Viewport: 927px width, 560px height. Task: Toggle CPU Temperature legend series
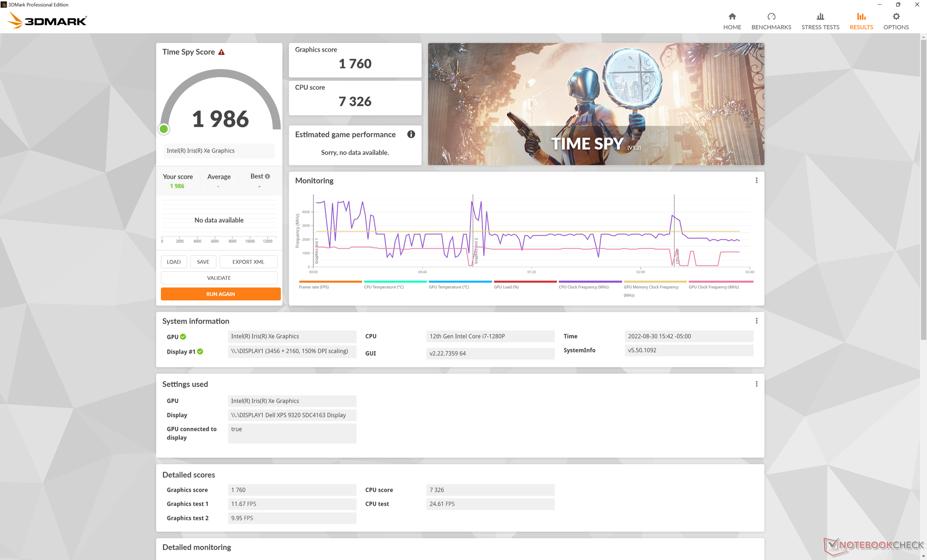pyautogui.click(x=384, y=287)
